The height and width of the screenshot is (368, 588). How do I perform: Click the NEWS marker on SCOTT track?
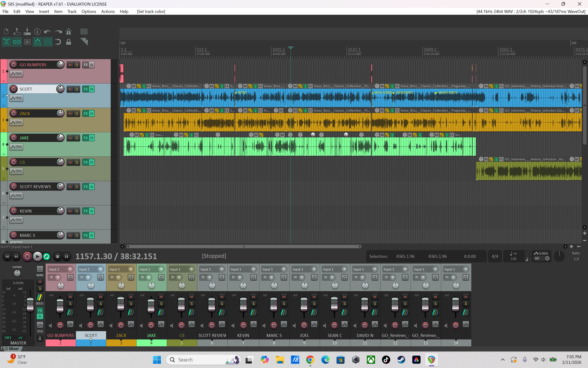[241, 93]
